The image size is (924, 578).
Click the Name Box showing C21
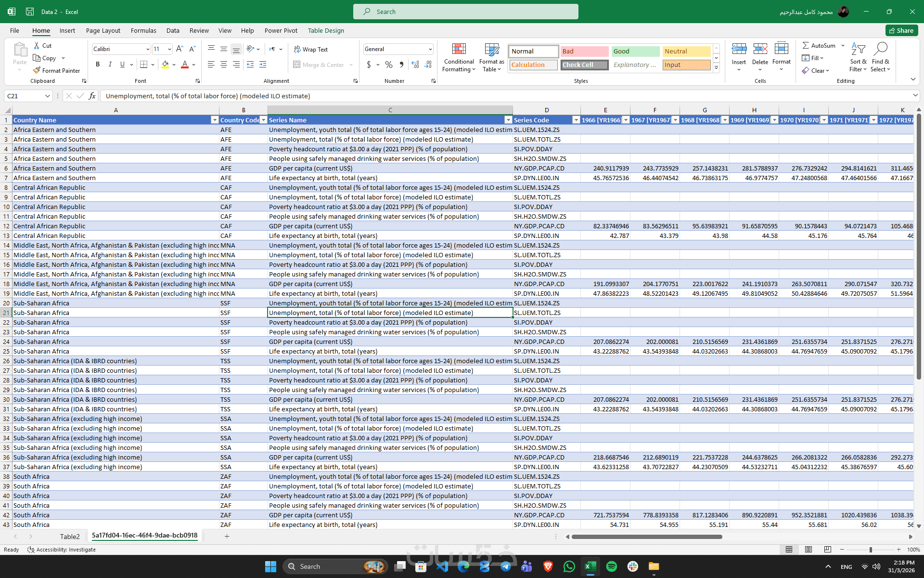24,96
